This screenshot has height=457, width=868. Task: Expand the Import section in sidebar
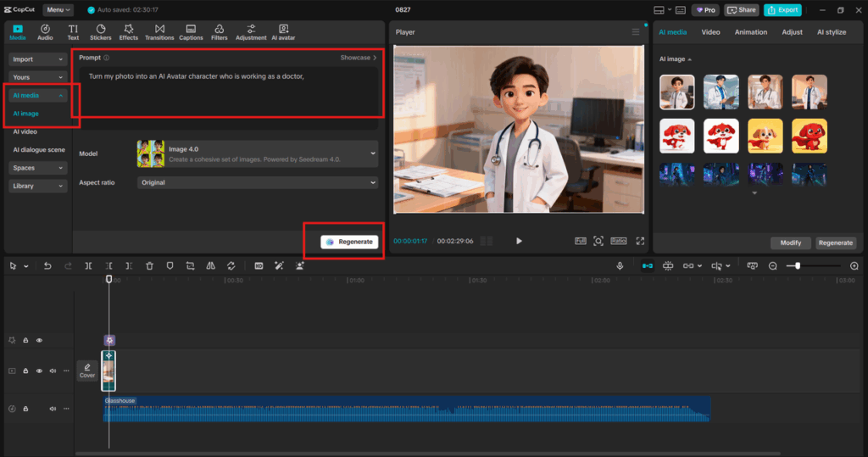tap(38, 59)
